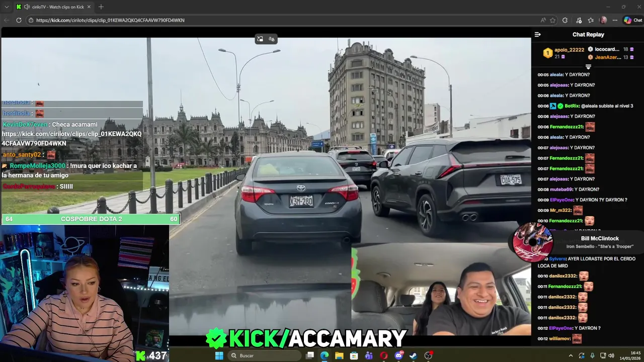Open the Favorites list icon
The image size is (644, 362).
tap(591, 20)
